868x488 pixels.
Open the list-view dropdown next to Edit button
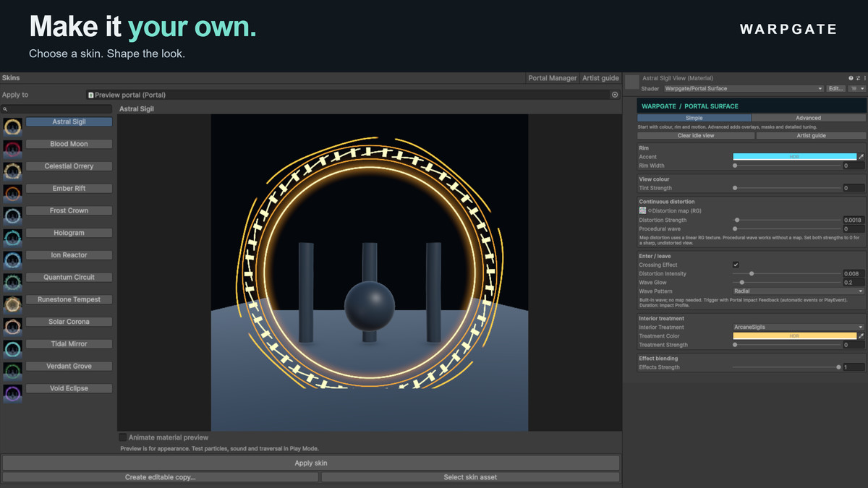click(x=857, y=89)
